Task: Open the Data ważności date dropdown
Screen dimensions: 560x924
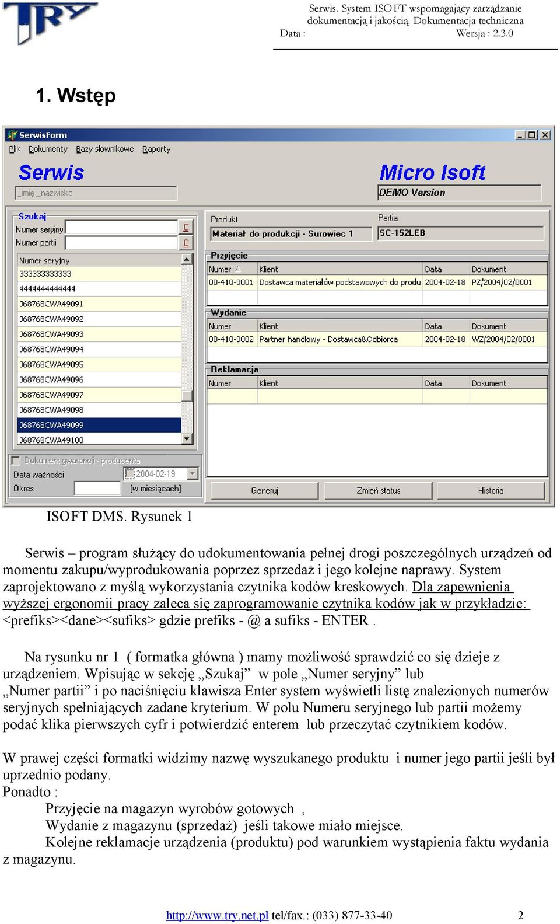Action: 193,474
